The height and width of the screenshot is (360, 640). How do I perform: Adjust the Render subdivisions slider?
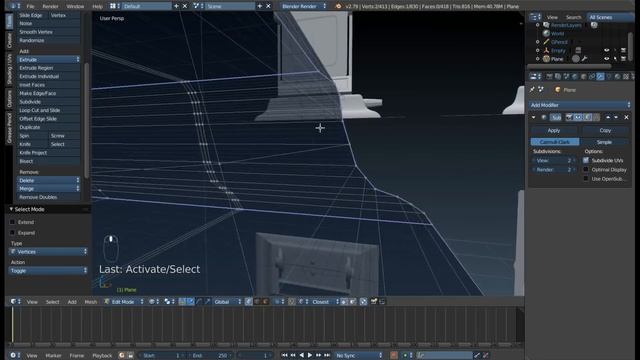tap(553, 169)
